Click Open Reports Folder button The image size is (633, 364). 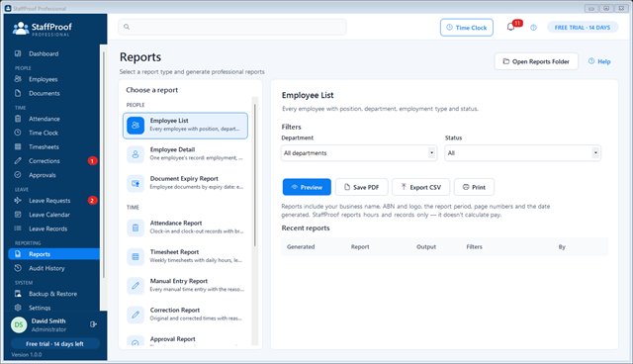point(536,61)
